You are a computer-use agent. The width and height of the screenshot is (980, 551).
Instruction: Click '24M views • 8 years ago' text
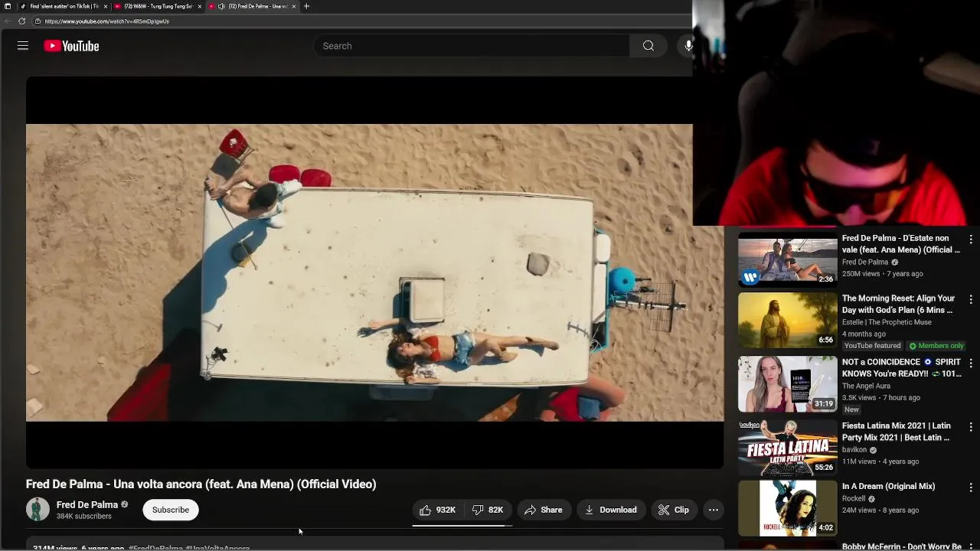pyautogui.click(x=880, y=510)
